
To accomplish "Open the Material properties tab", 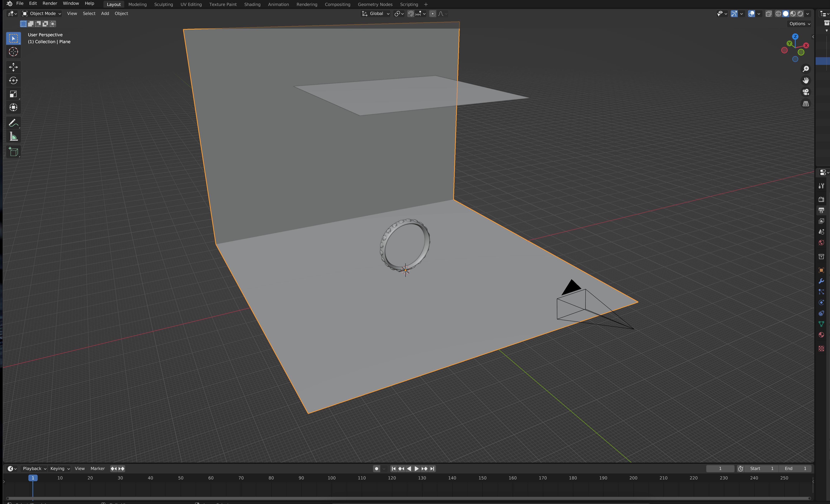I will tap(821, 335).
